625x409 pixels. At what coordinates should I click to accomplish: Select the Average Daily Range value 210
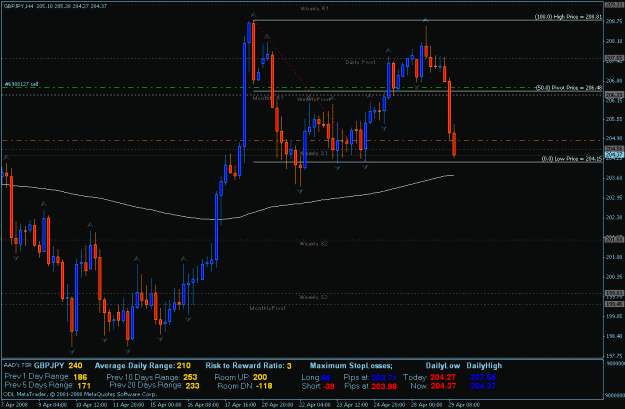184,366
